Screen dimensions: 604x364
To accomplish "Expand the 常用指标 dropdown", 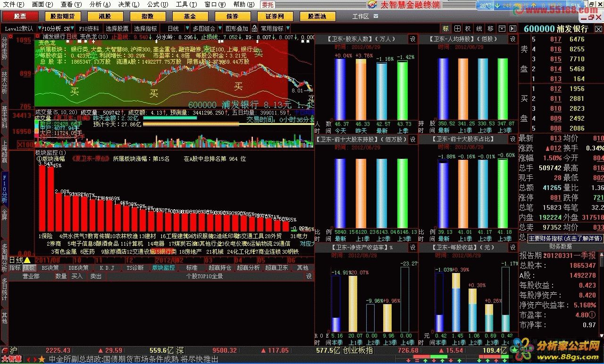I will pos(287,29).
